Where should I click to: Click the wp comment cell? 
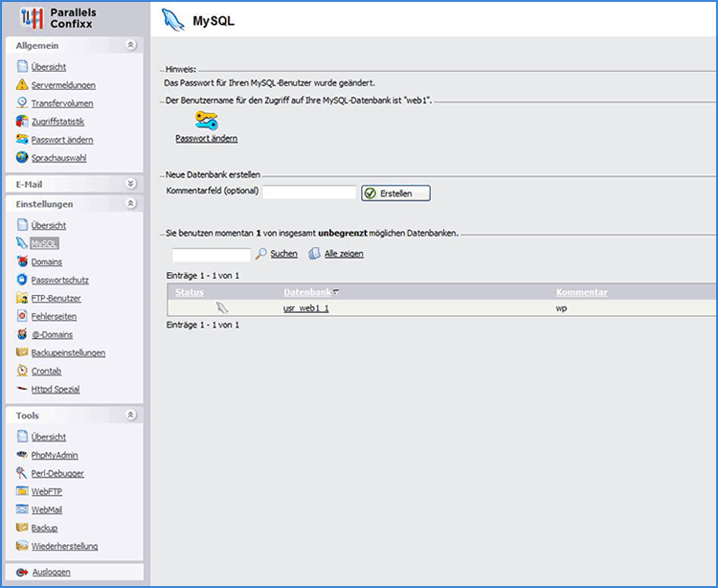(561, 308)
